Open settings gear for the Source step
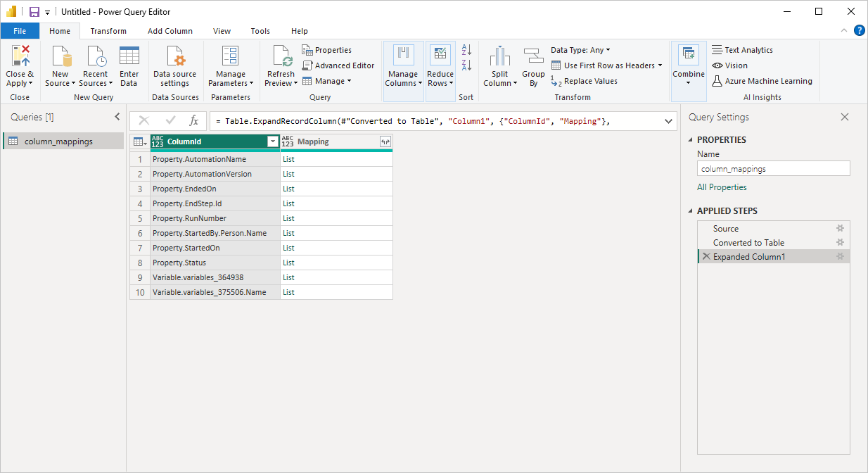The width and height of the screenshot is (868, 473). (x=840, y=228)
